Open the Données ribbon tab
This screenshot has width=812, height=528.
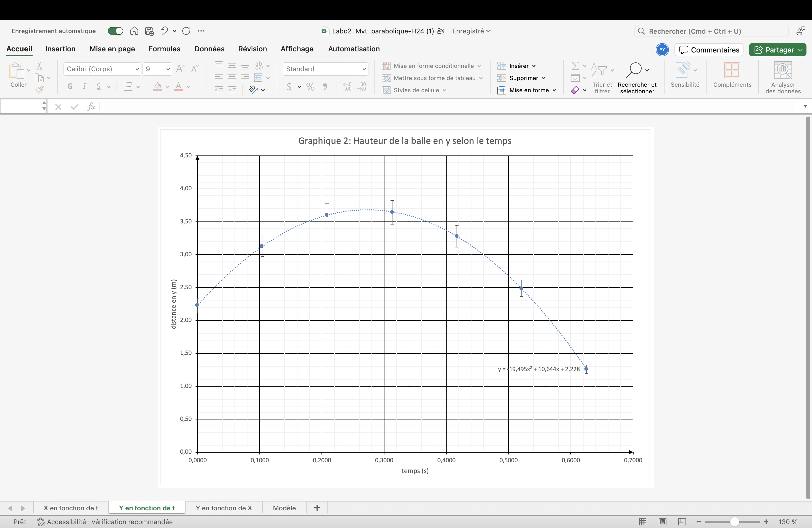209,49
